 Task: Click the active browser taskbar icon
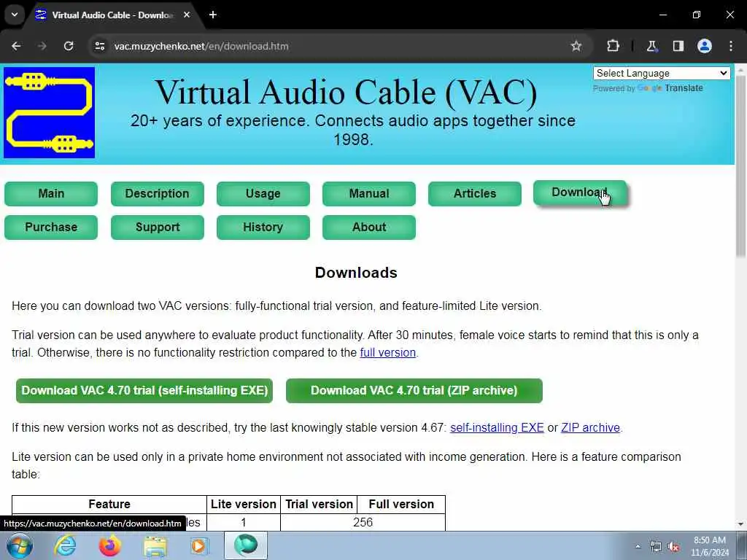tap(245, 545)
